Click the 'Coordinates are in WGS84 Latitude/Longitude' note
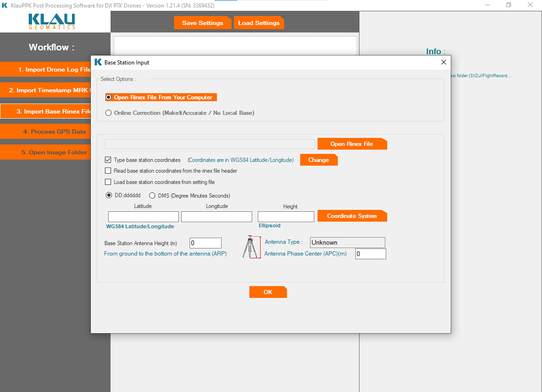 [x=240, y=160]
